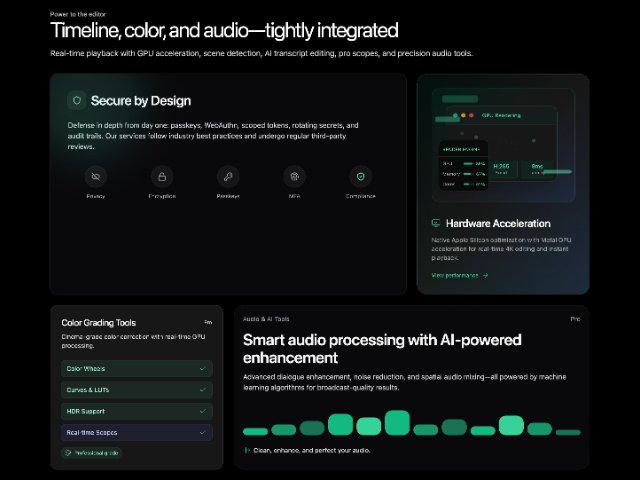Click the arrow icon after View performance
The height and width of the screenshot is (480, 640).
(485, 276)
